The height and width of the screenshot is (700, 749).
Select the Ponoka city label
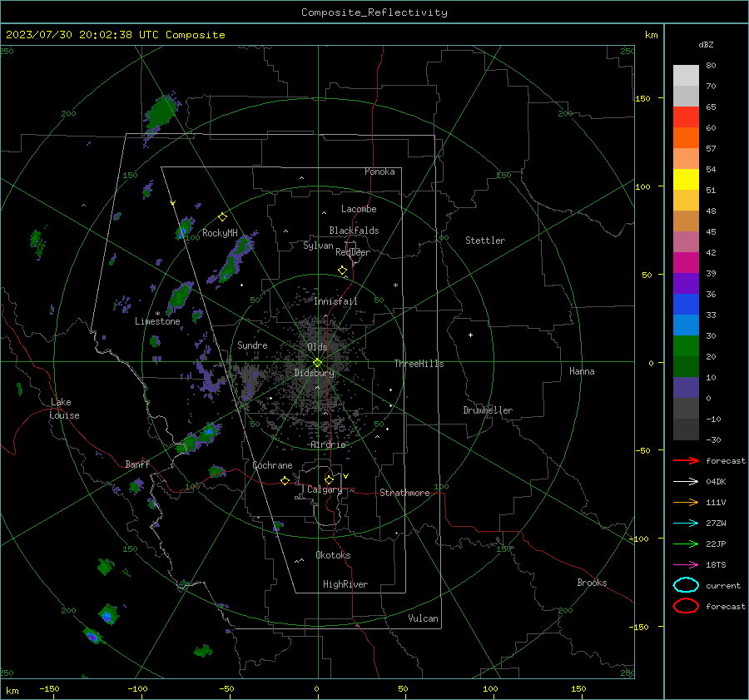point(379,171)
